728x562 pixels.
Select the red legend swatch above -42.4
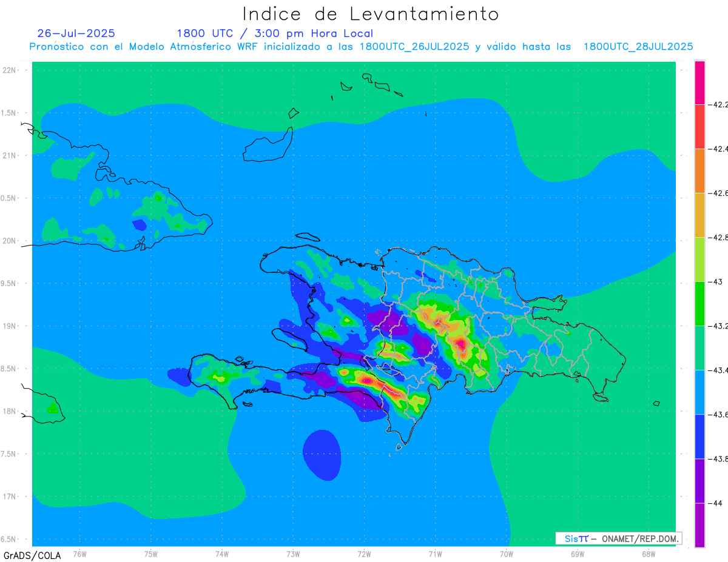click(x=699, y=127)
